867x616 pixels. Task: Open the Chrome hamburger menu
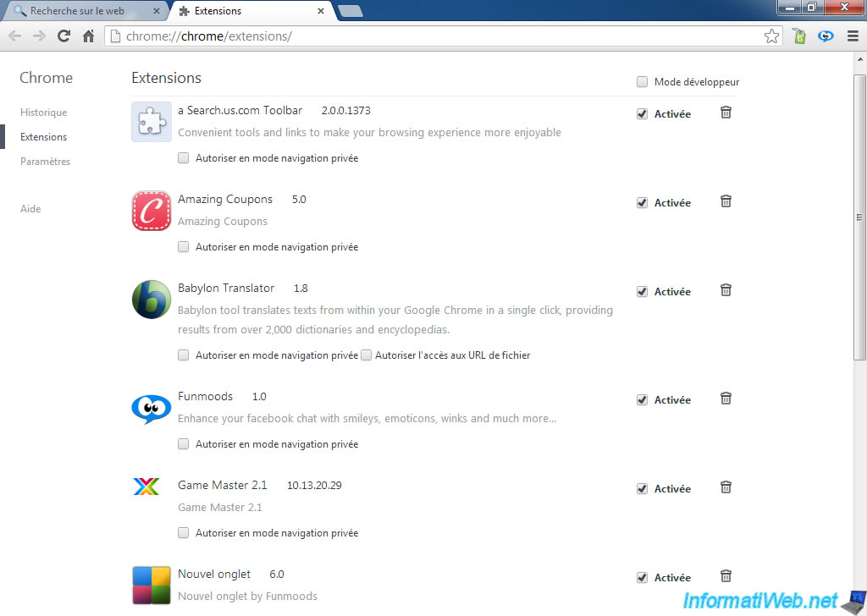tap(853, 36)
